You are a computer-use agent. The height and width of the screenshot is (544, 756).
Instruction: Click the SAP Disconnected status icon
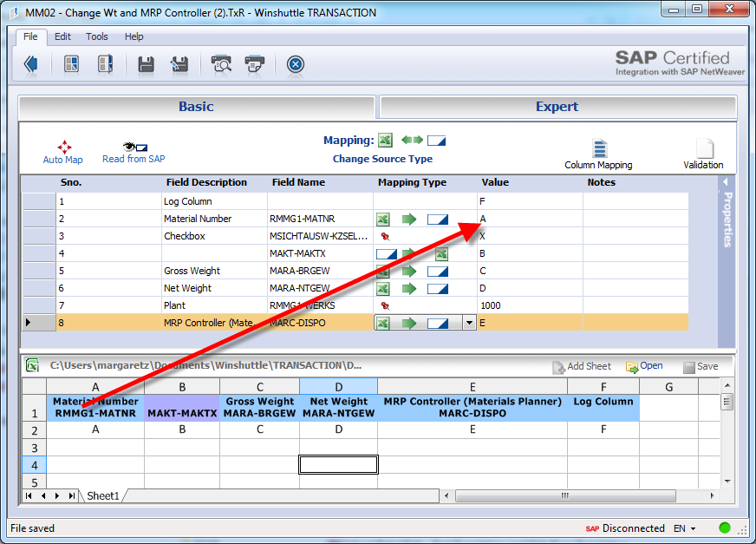coord(592,528)
